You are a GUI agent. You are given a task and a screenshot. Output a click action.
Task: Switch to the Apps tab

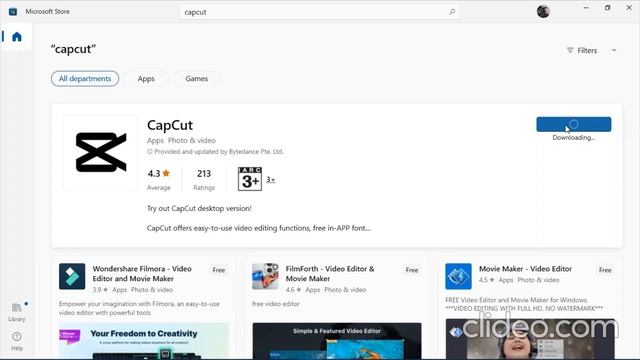[146, 78]
